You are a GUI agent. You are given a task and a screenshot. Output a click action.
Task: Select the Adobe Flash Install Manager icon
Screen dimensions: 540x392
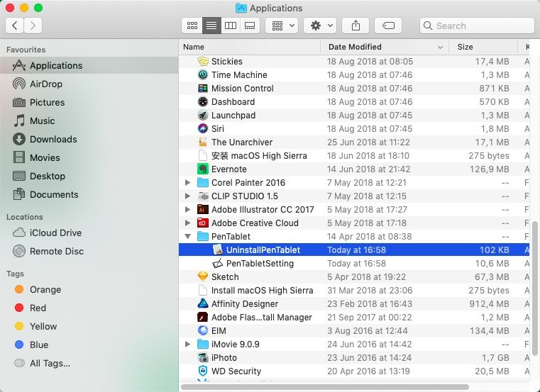click(x=203, y=317)
